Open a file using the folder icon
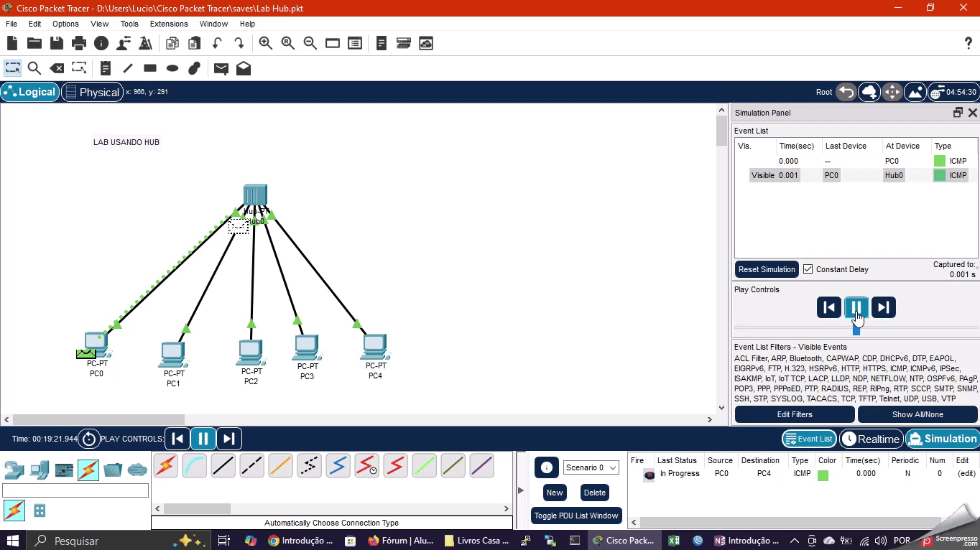The image size is (980, 550). click(x=34, y=44)
